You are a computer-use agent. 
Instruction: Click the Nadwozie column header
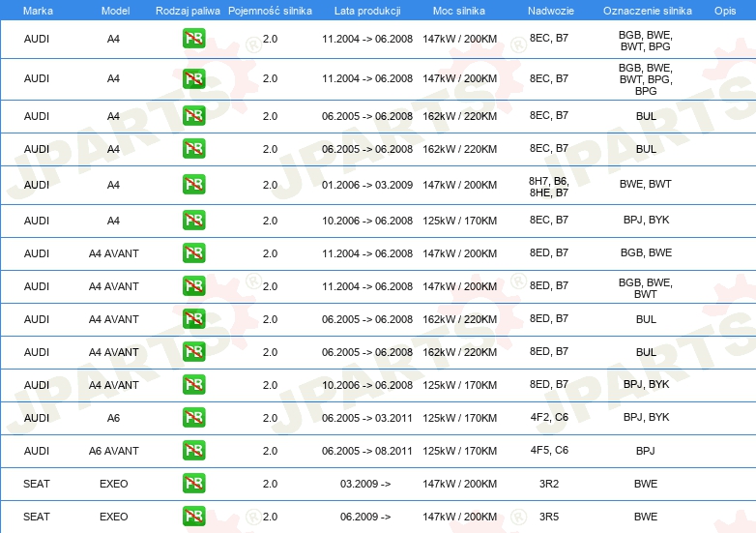[551, 11]
